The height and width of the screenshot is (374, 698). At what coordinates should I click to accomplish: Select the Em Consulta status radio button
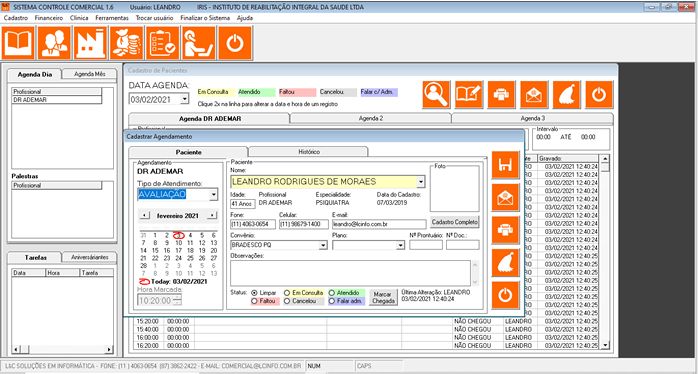[x=287, y=293]
